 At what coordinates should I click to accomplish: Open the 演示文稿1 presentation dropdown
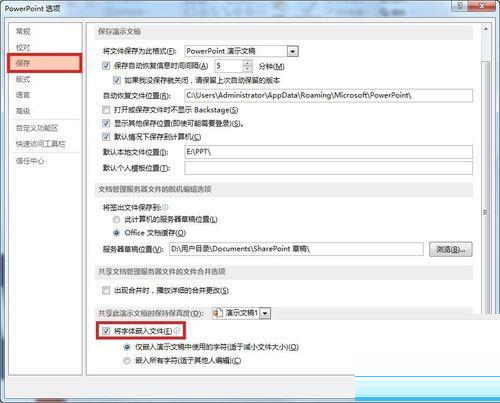(265, 313)
